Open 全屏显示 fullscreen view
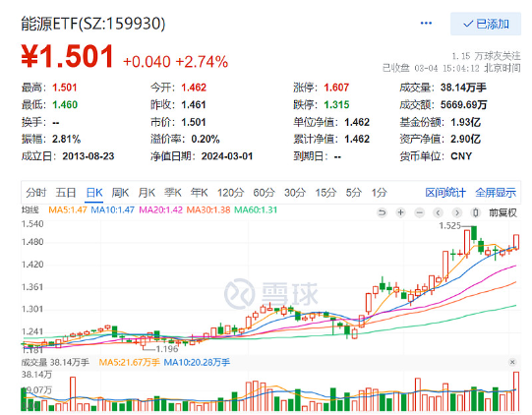 point(496,193)
